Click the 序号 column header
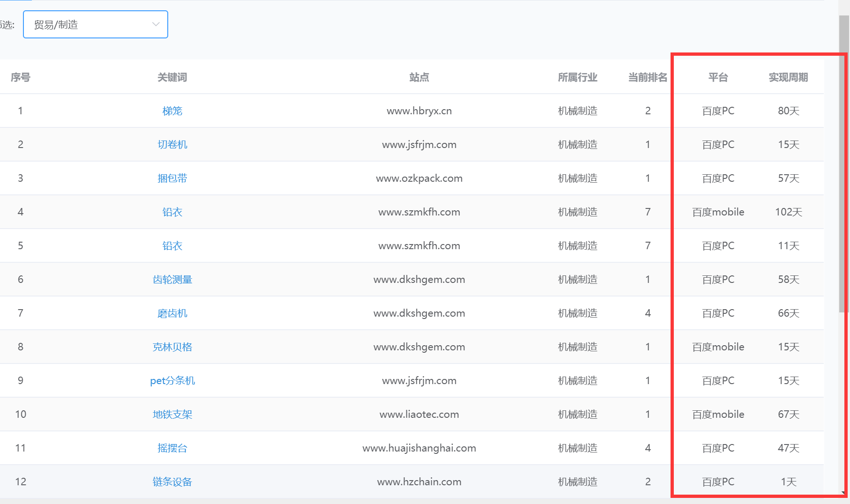The image size is (850, 504). click(x=21, y=77)
